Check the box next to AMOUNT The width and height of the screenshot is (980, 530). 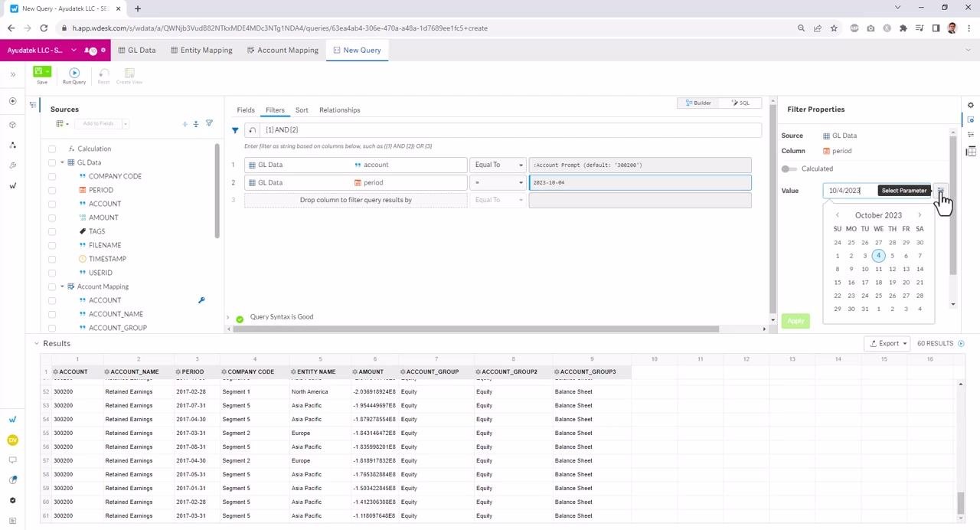(x=52, y=218)
